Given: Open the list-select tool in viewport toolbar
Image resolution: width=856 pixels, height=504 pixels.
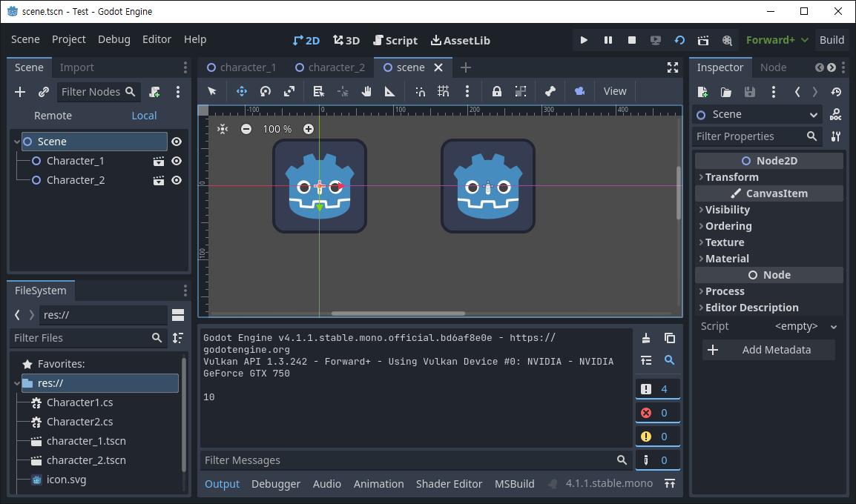Looking at the screenshot, I should 319,91.
